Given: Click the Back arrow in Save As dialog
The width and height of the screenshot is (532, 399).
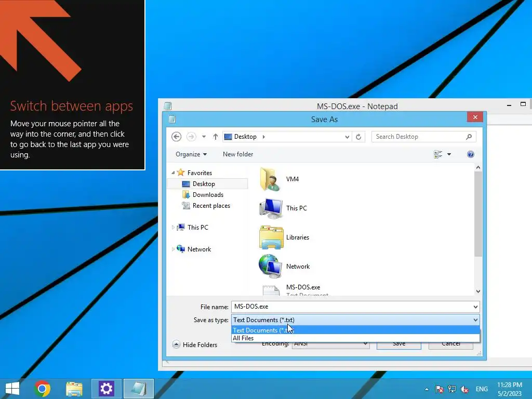Looking at the screenshot, I should click(177, 137).
